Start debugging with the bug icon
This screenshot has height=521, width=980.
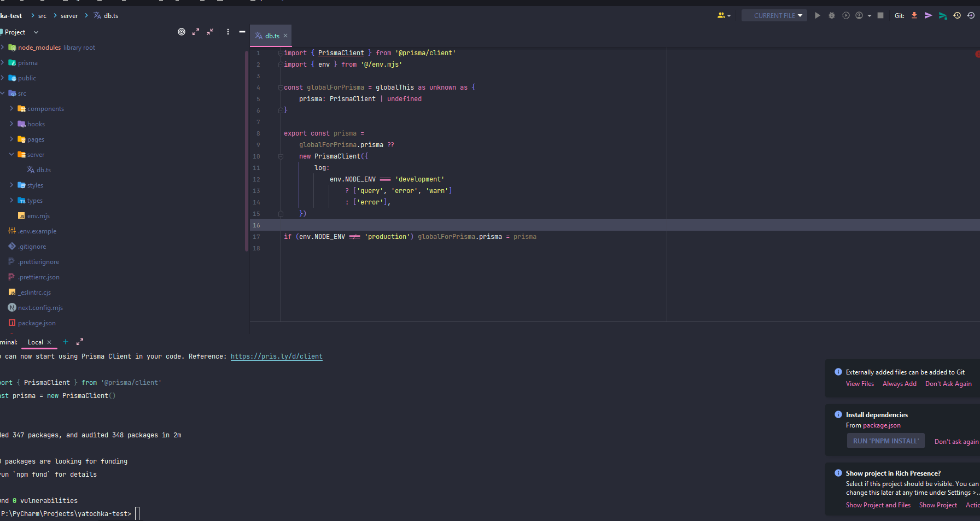click(831, 16)
